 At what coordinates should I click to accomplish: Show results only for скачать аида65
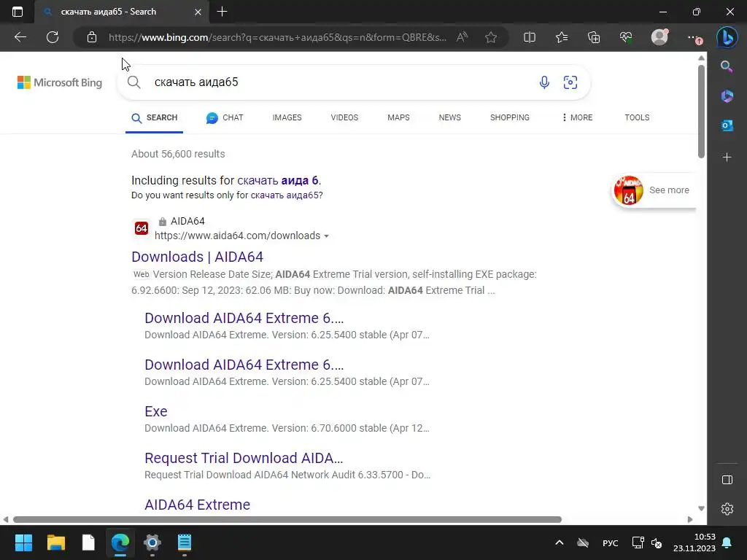[285, 195]
